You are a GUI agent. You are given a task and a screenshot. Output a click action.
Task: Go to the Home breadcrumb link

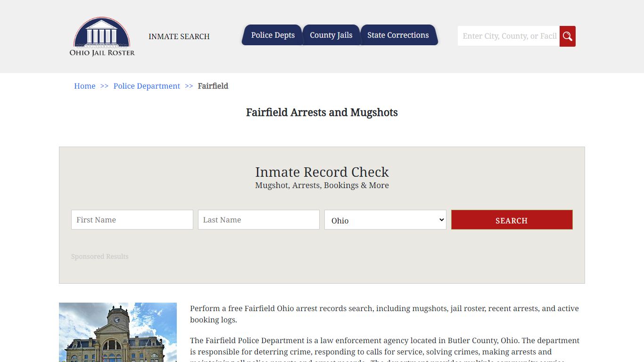85,86
